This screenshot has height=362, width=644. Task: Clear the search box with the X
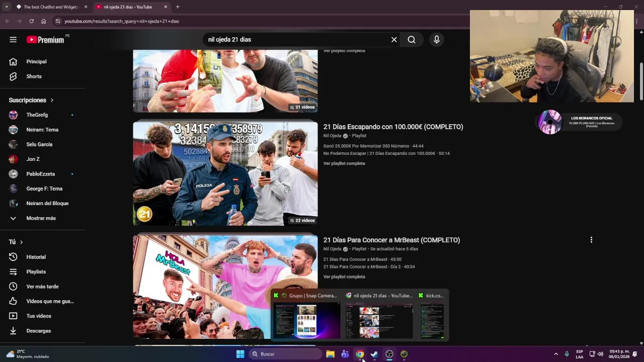coord(394,40)
